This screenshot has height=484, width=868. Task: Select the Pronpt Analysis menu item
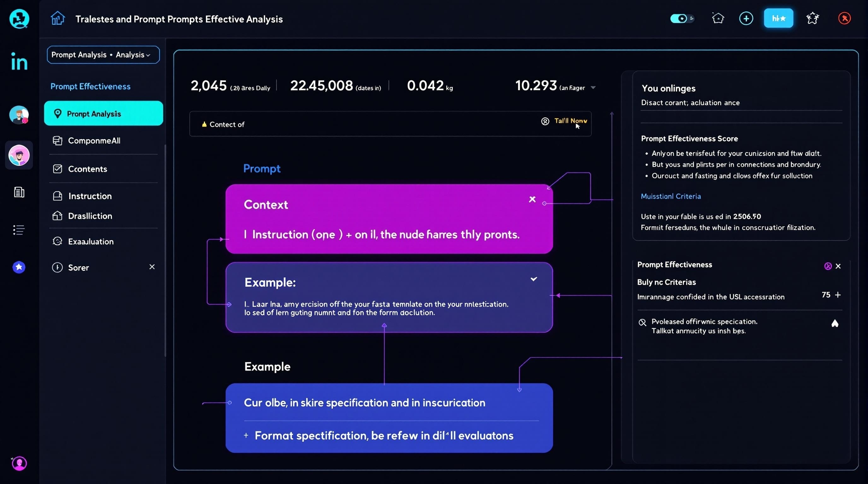(103, 113)
